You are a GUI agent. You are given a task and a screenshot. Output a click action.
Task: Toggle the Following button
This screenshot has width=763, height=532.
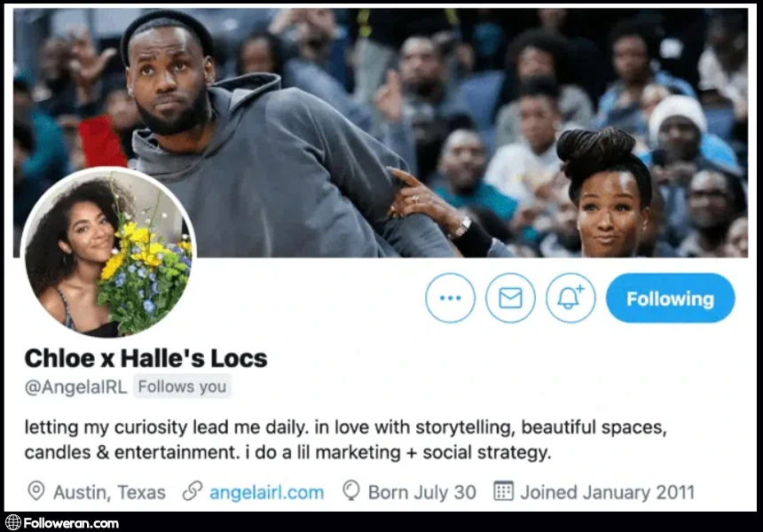(670, 298)
